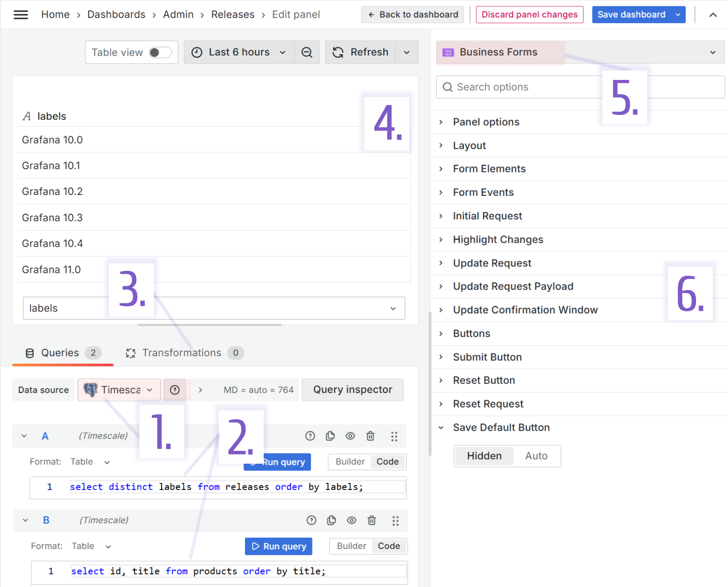Go to Admin breadcrumb
This screenshot has width=728, height=587.
pos(178,15)
